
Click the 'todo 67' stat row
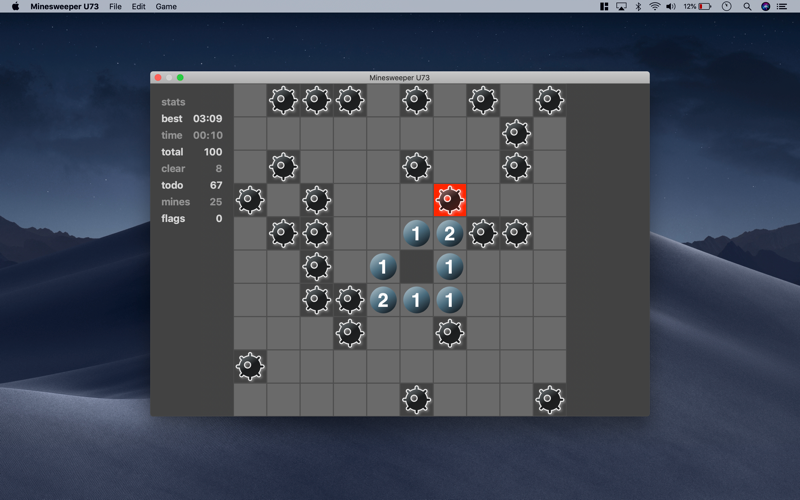(x=192, y=185)
